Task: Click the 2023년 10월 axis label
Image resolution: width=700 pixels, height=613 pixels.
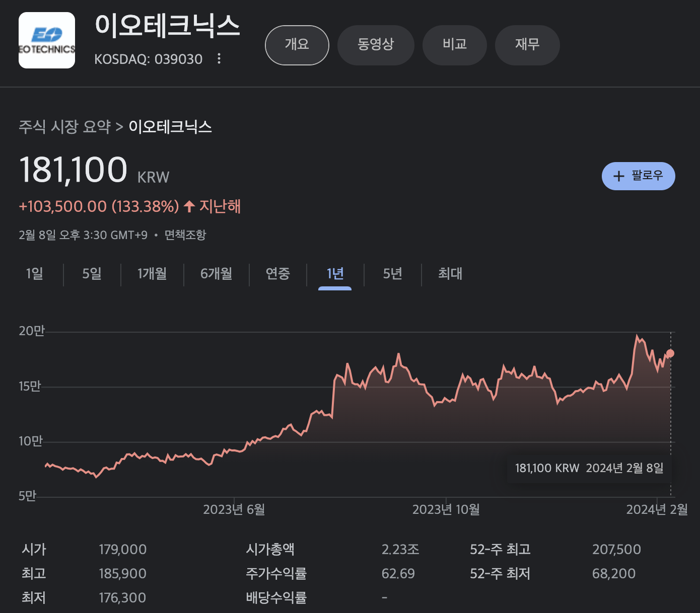Action: coord(446,510)
